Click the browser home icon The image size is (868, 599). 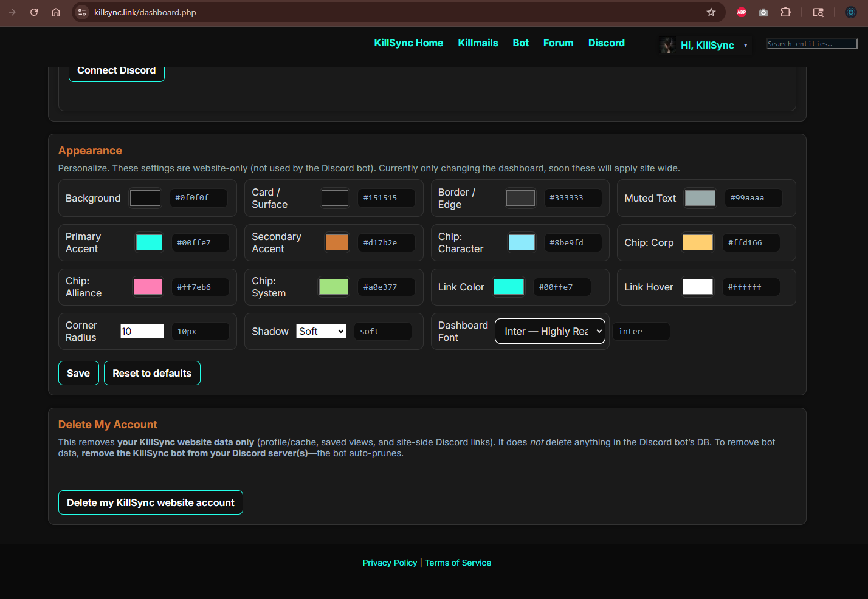pos(56,12)
